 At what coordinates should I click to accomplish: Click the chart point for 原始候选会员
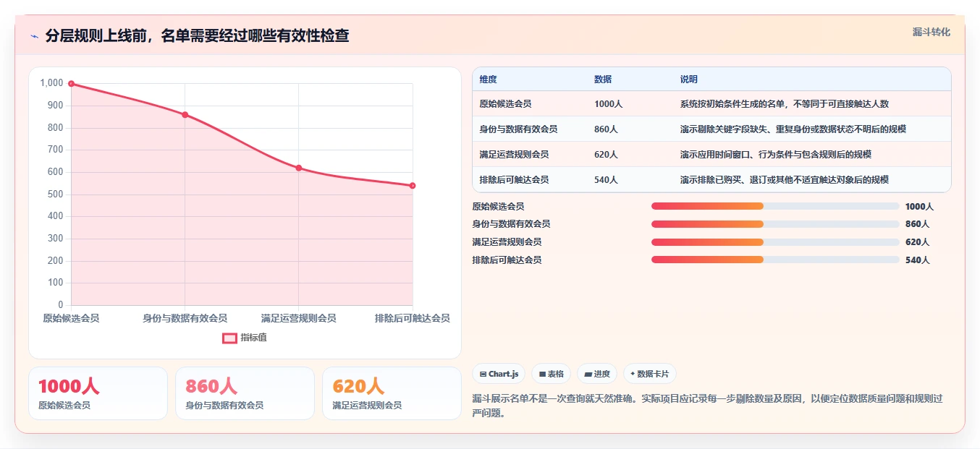pyautogui.click(x=71, y=84)
